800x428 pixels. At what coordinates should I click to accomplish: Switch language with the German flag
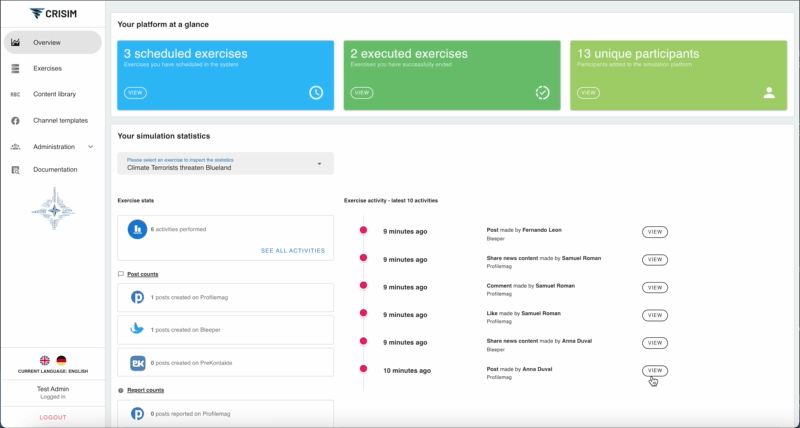[x=61, y=361]
